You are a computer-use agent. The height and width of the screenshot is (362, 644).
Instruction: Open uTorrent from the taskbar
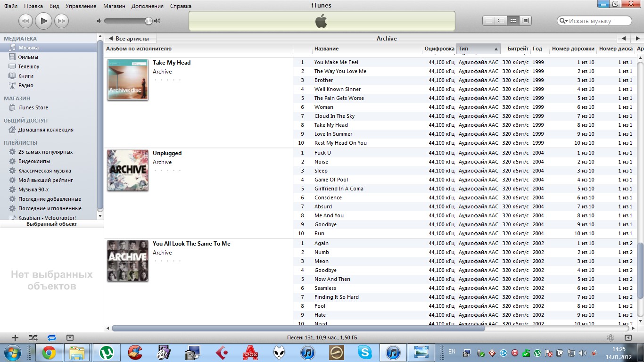[x=107, y=353]
